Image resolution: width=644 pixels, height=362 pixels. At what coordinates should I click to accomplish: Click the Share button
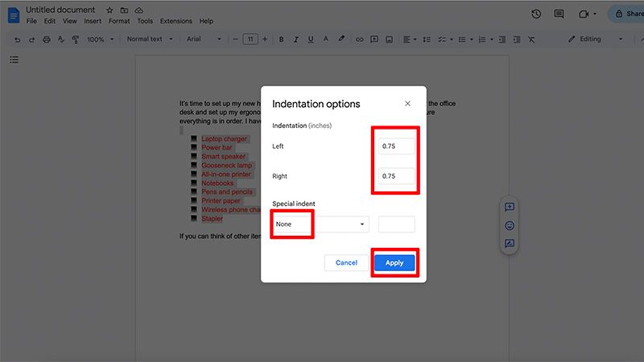click(626, 14)
